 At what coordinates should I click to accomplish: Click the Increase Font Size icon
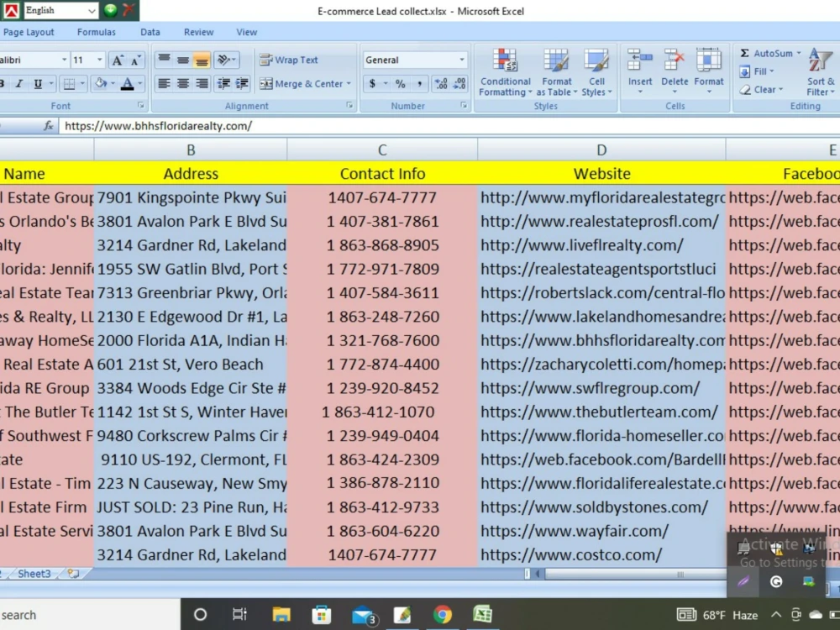(x=118, y=60)
